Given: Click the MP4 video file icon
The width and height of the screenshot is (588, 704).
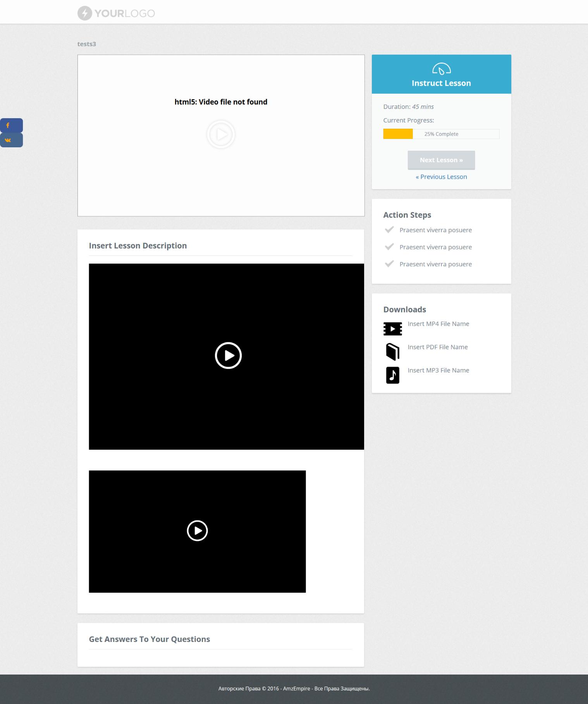Looking at the screenshot, I should 392,329.
